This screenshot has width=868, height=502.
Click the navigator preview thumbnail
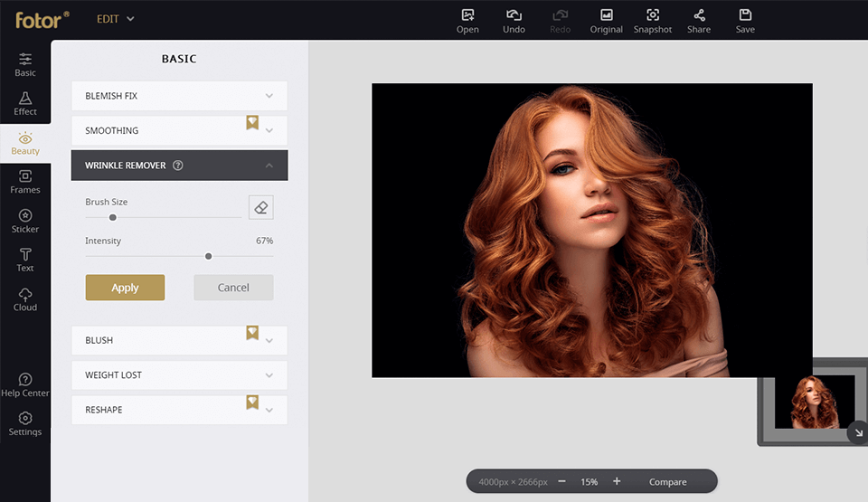pos(815,402)
